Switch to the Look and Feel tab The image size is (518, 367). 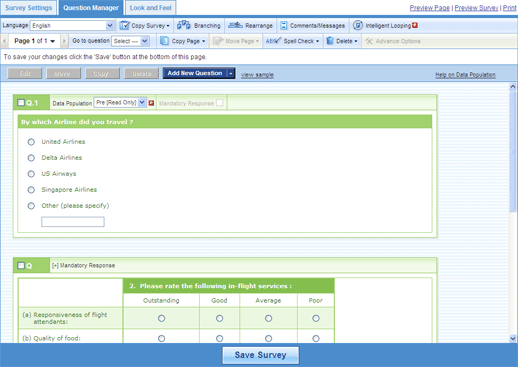[x=151, y=8]
